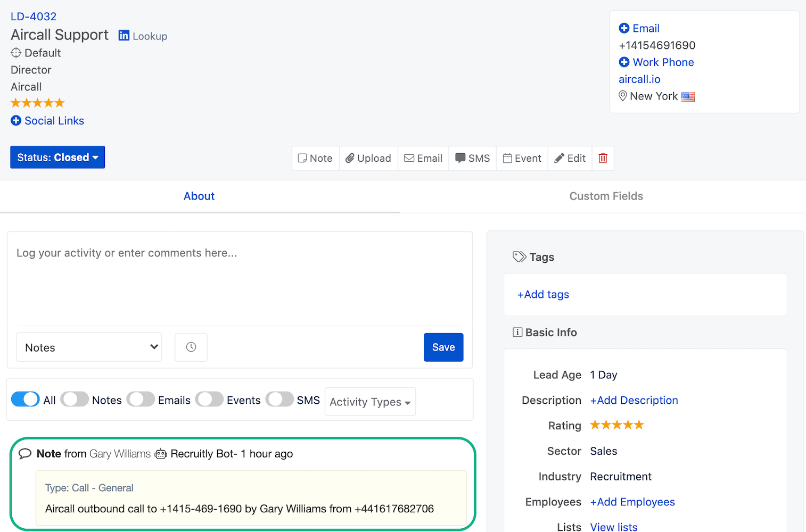Click the Recruitly Bot robot icon
Image resolution: width=806 pixels, height=532 pixels.
(161, 454)
